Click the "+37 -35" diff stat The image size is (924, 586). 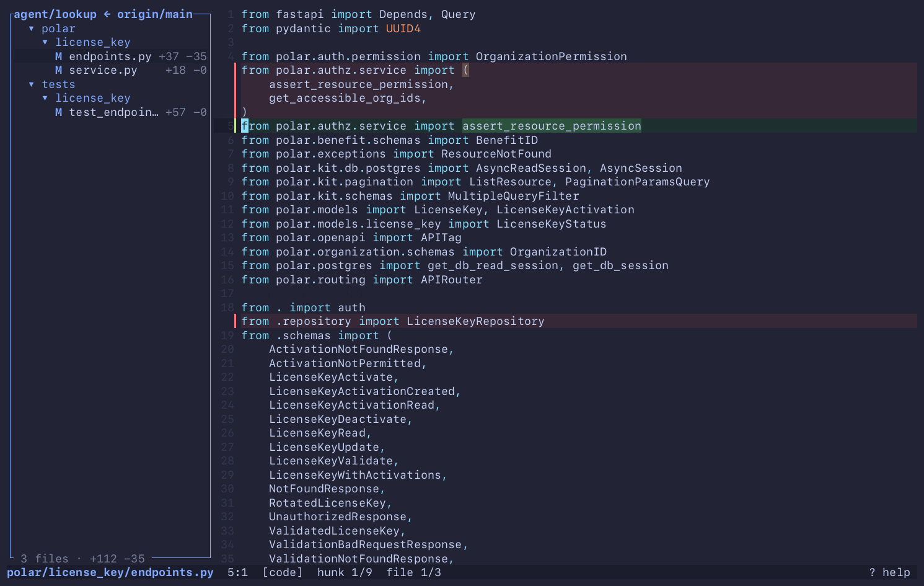(x=183, y=56)
